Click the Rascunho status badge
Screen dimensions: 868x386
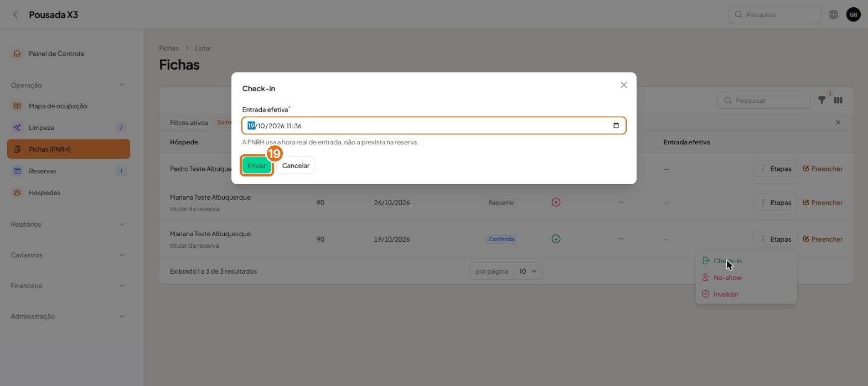pyautogui.click(x=501, y=203)
